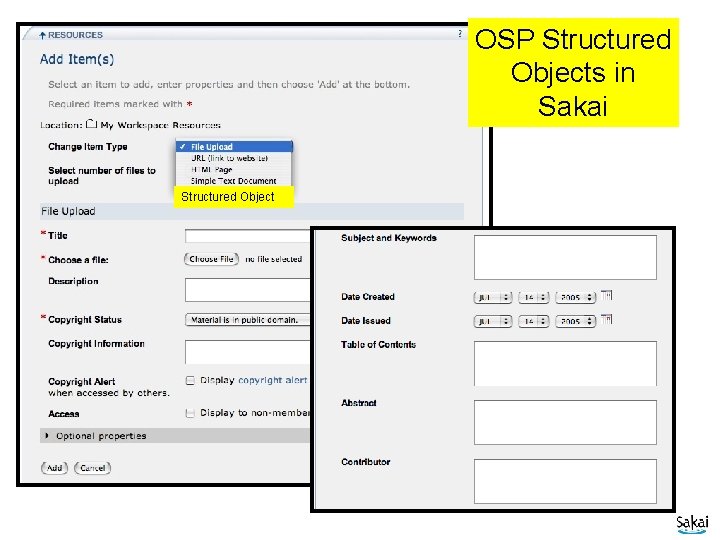Open Date Issued month dropdown
This screenshot has width=720, height=540.
493,321
